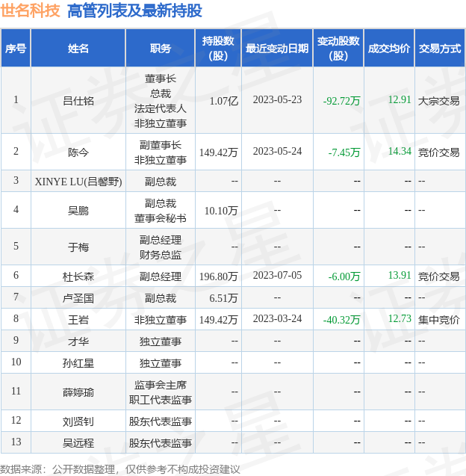Select the name 杜长森

pos(78,276)
